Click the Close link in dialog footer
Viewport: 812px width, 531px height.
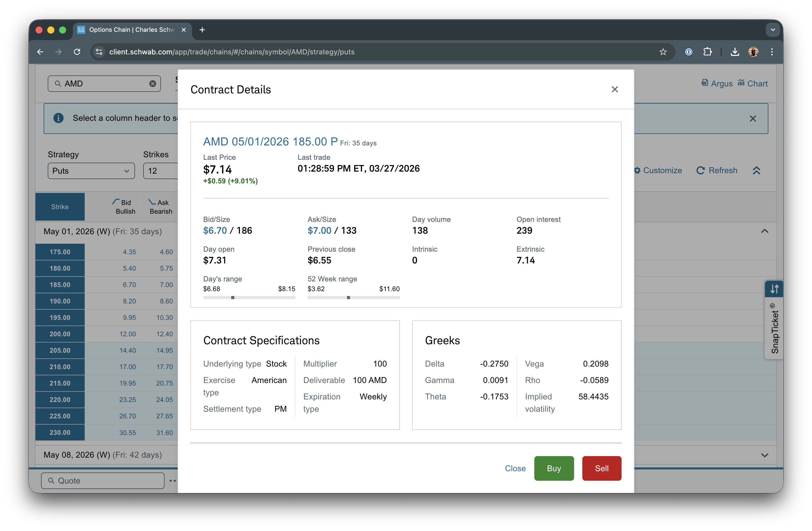[515, 468]
